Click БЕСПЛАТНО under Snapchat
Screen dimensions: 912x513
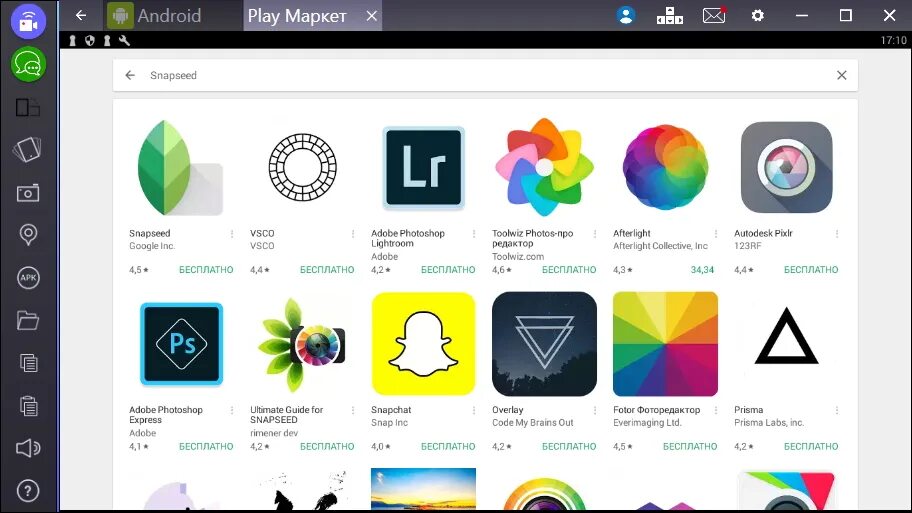pos(448,447)
